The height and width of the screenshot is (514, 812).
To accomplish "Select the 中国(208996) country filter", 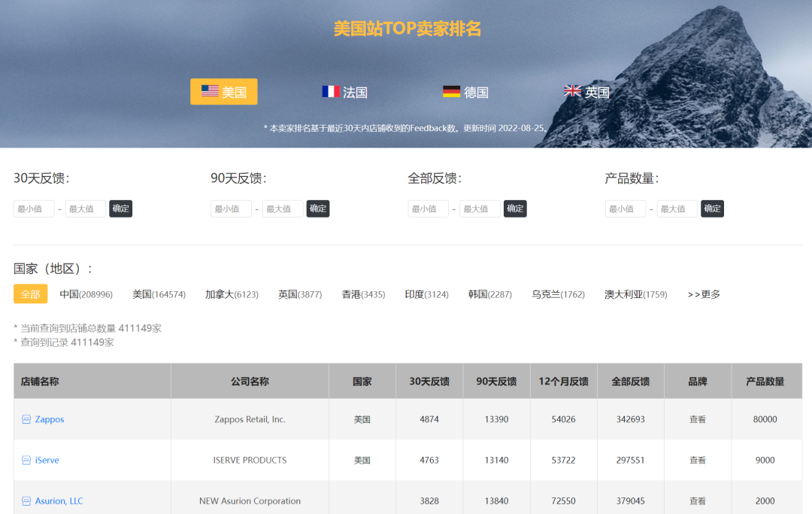I will point(84,294).
